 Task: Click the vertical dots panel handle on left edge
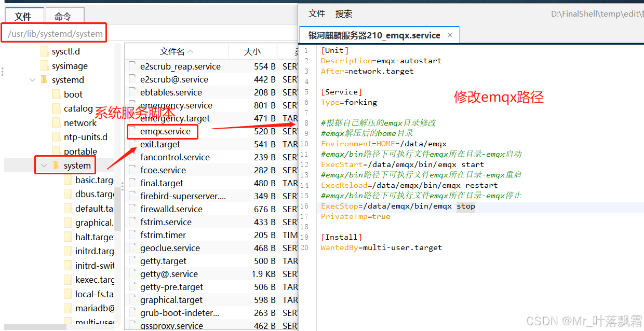(3, 71)
